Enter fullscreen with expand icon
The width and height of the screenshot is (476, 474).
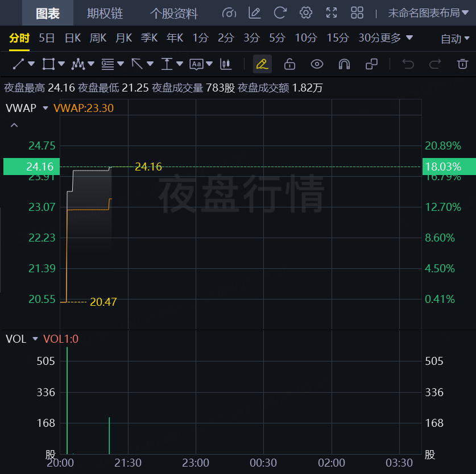[332, 13]
